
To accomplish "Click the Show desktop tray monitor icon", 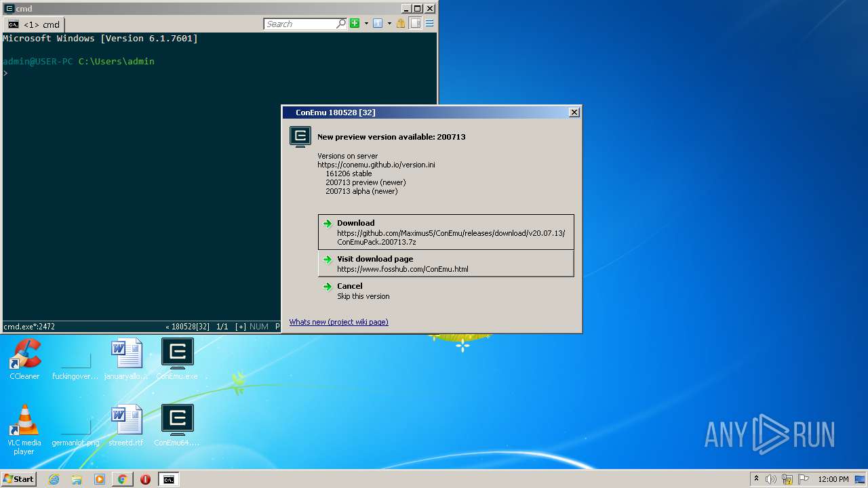I will click(861, 479).
